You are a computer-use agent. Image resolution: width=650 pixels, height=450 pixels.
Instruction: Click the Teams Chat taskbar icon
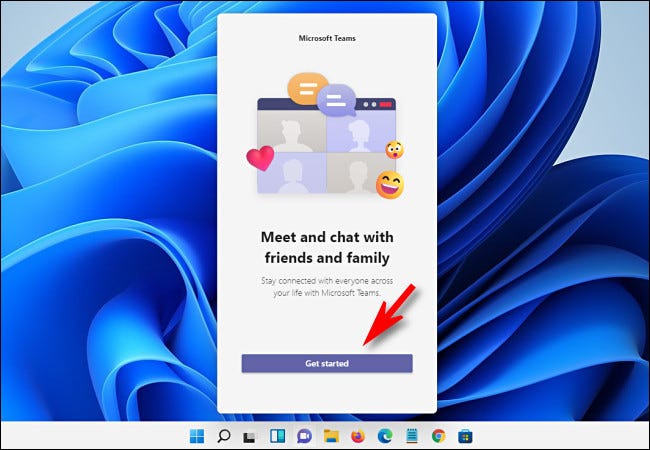pyautogui.click(x=304, y=435)
